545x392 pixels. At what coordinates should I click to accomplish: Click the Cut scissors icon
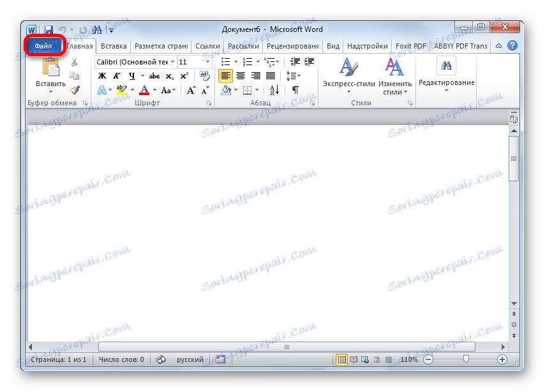pos(74,62)
